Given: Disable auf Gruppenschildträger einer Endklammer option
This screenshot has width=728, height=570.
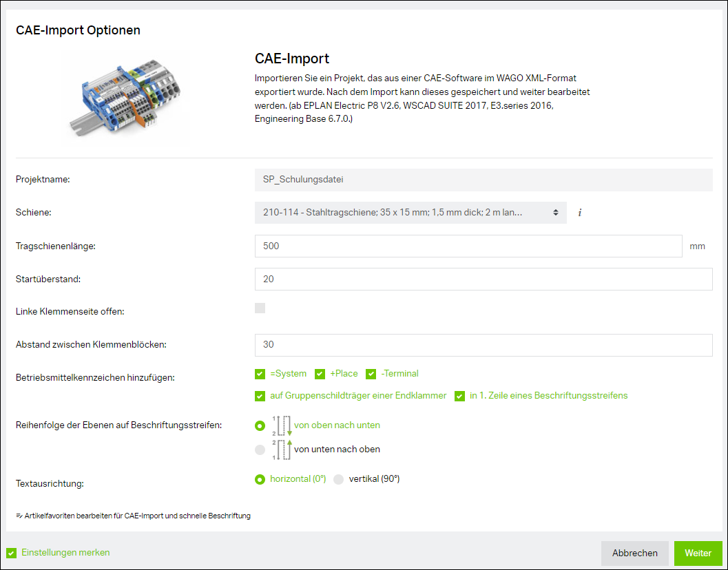Looking at the screenshot, I should 260,397.
